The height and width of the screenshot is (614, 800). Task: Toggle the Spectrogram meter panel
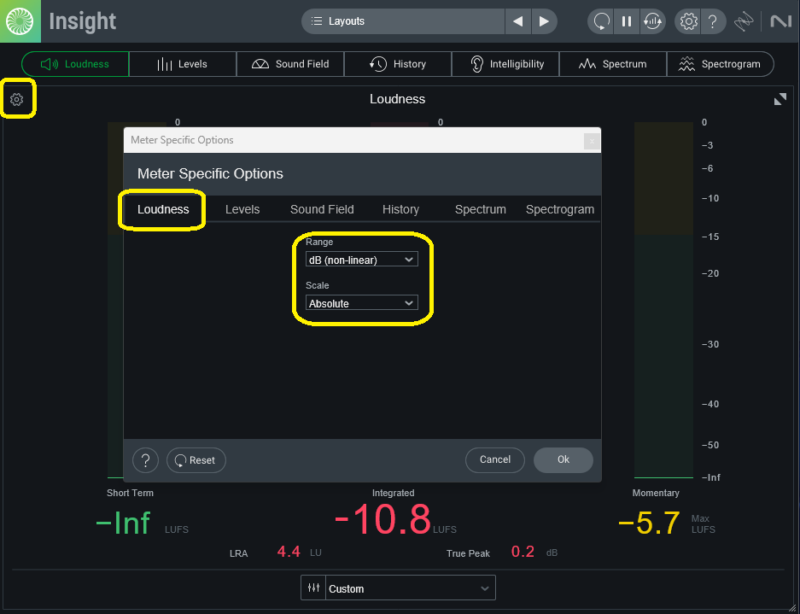pos(720,64)
